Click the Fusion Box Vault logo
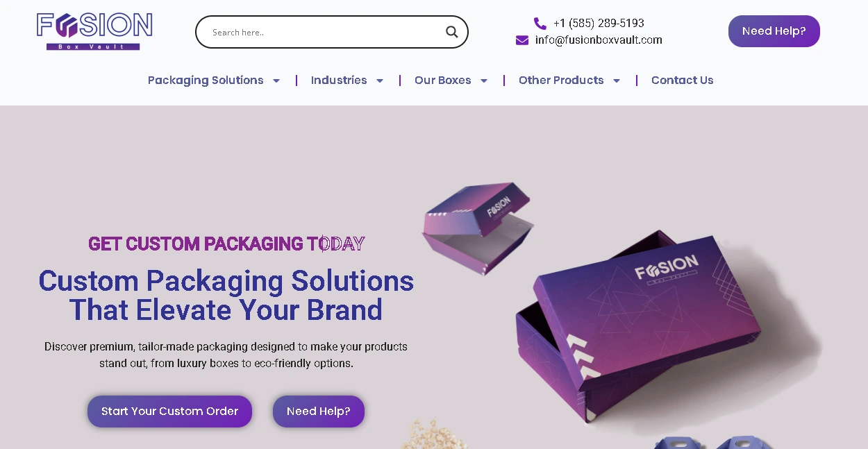The width and height of the screenshot is (868, 449). [94, 31]
